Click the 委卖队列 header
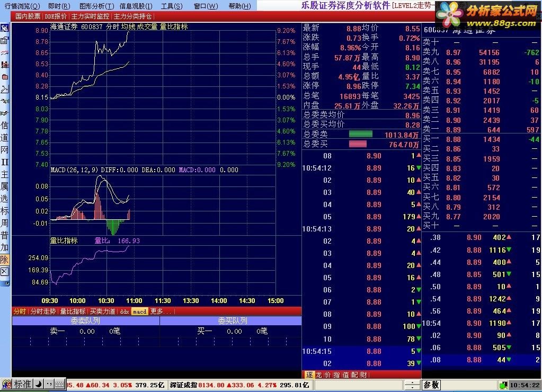 tap(85, 321)
